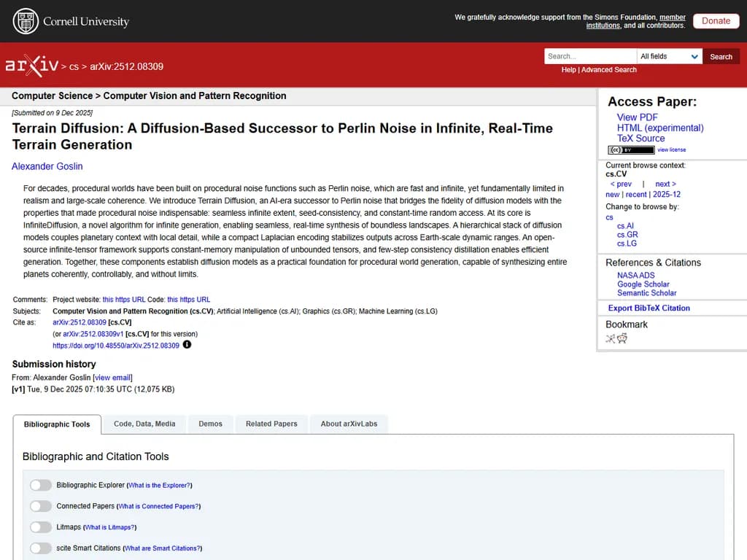Viewport: 747px width, 560px height.
Task: Open the Related Papers tab
Action: (271, 424)
